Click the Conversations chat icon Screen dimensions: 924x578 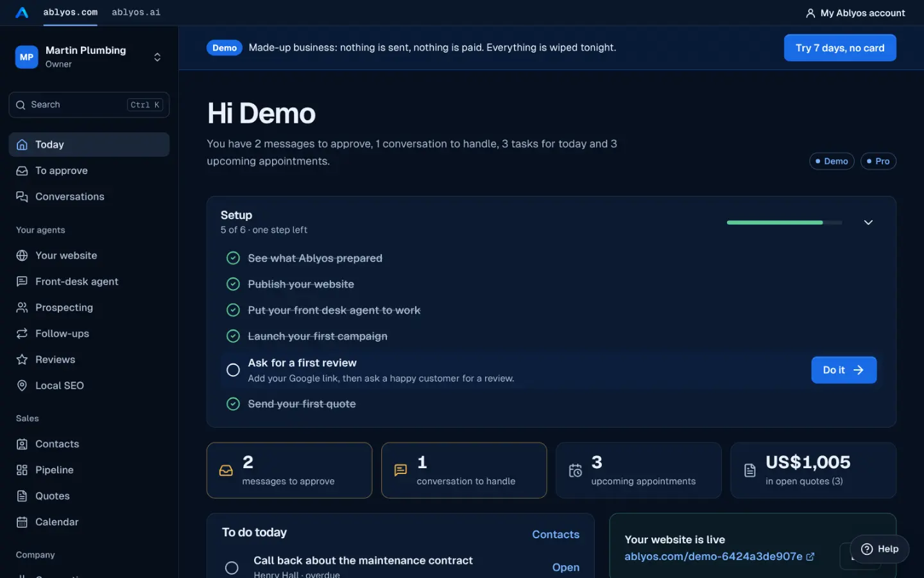[22, 197]
